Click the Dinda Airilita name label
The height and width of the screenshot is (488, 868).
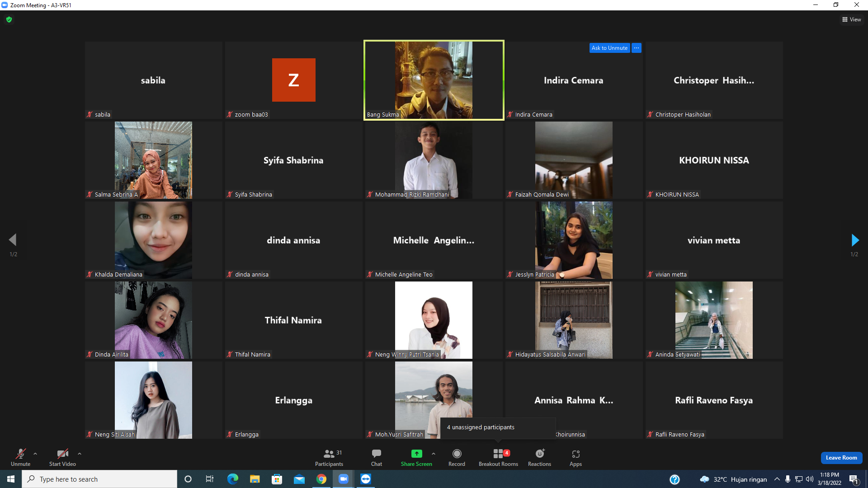(112, 355)
